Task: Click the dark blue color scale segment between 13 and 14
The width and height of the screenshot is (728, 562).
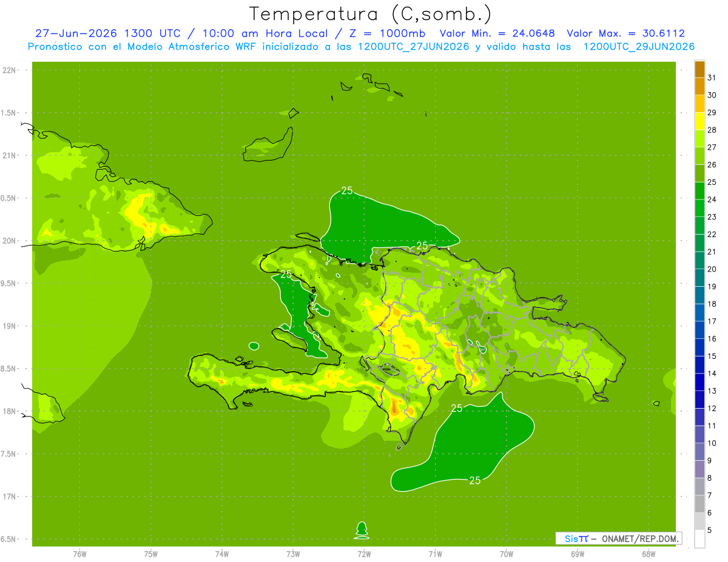Action: pos(699,382)
